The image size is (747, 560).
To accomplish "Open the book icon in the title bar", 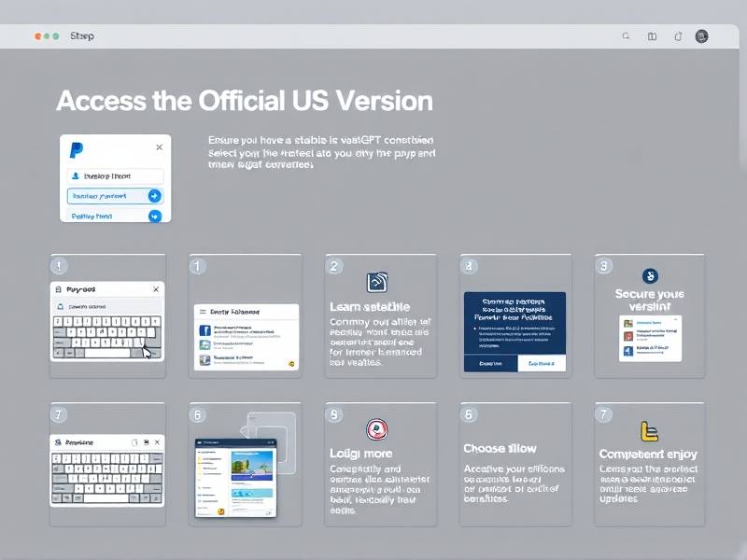I will coord(652,36).
